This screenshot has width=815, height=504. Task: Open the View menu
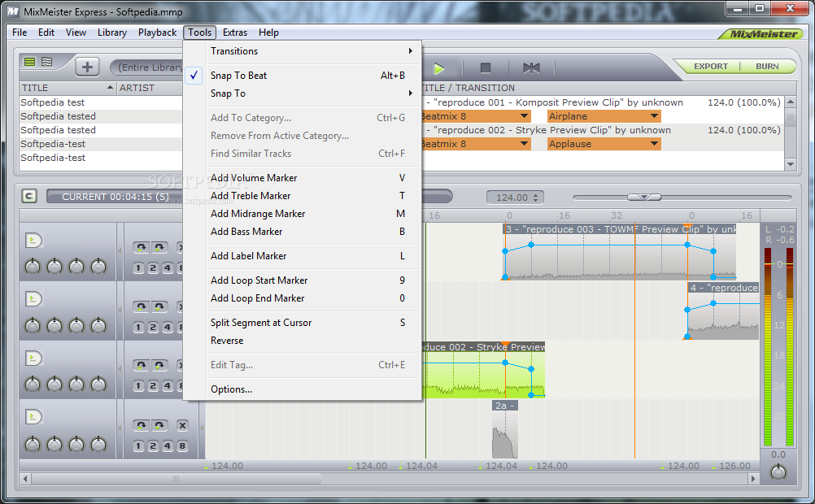76,33
